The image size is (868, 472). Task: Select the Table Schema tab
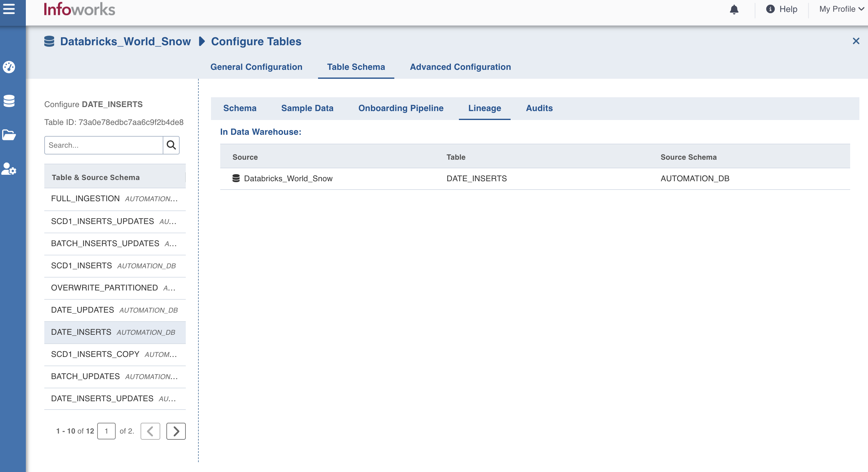click(356, 67)
